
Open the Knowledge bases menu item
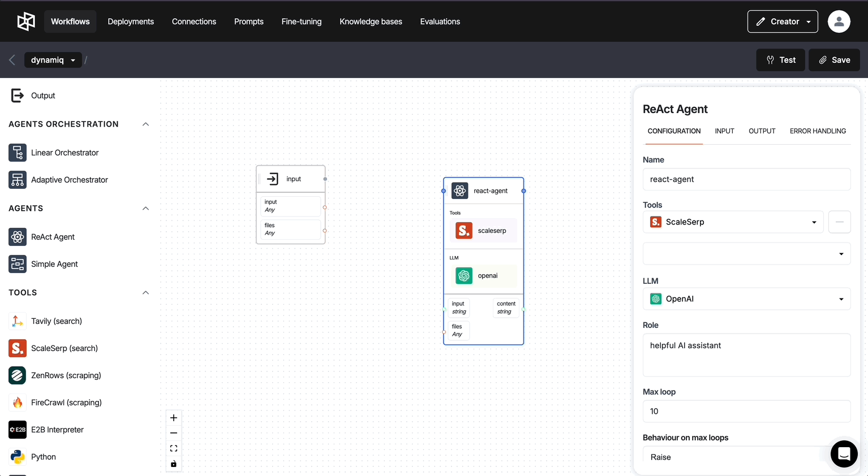pos(371,21)
